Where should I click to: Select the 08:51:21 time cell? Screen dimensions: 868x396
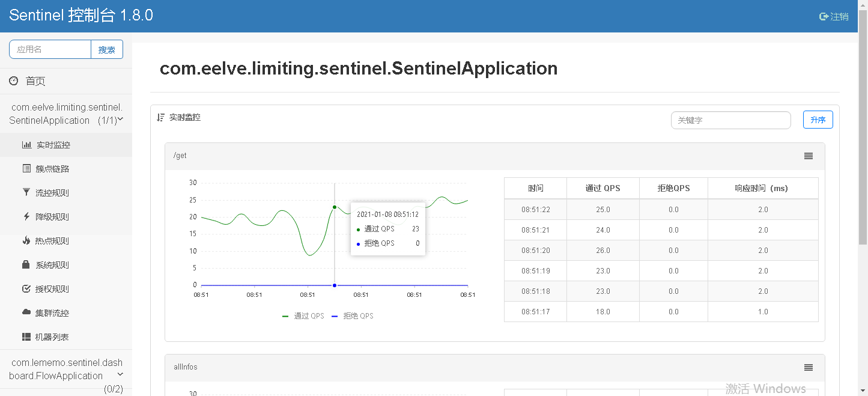pos(535,230)
